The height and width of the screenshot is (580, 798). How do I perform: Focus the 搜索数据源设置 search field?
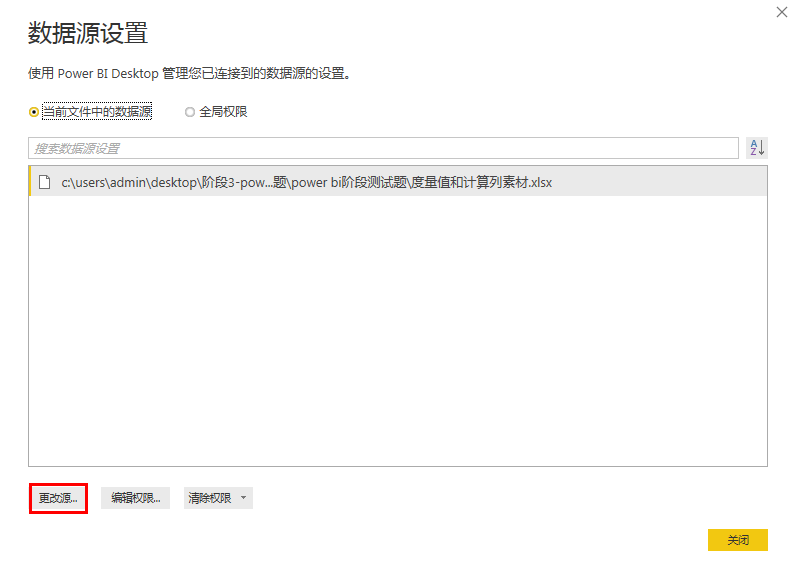tap(383, 148)
